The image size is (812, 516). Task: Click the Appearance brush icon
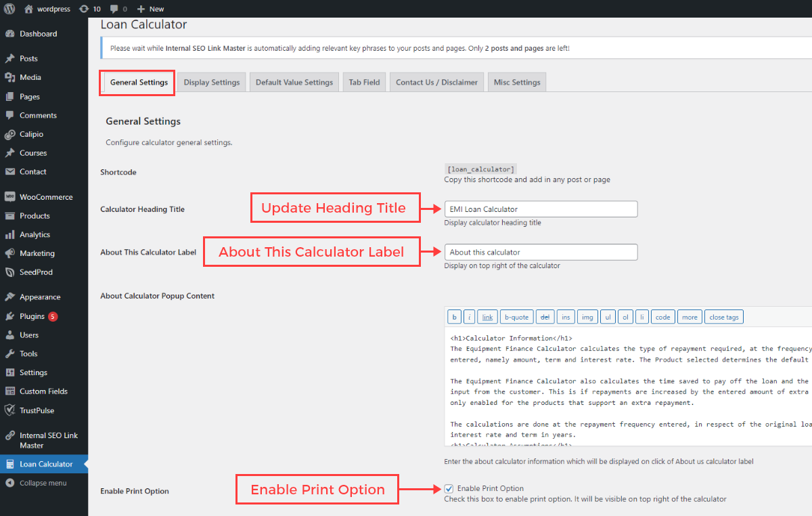tap(9, 297)
